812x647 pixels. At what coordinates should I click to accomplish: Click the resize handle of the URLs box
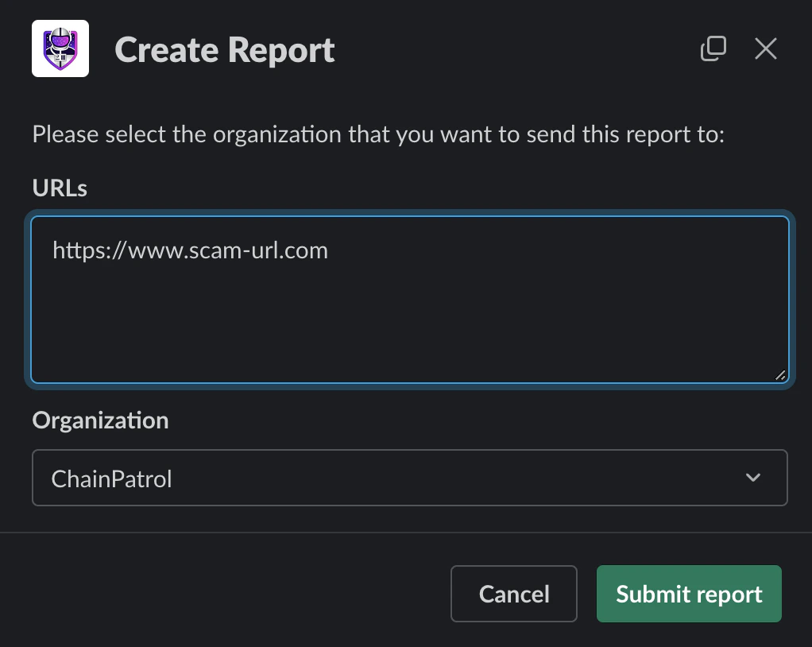[x=780, y=375]
